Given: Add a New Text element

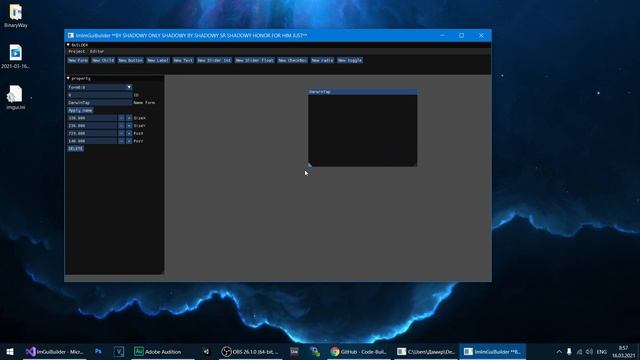Looking at the screenshot, I should click(183, 60).
